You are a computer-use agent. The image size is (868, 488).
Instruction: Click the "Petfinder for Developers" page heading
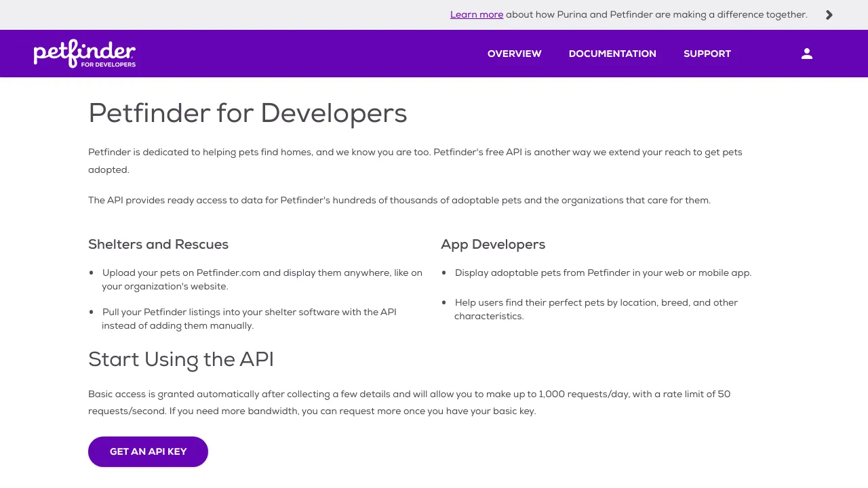[248, 113]
